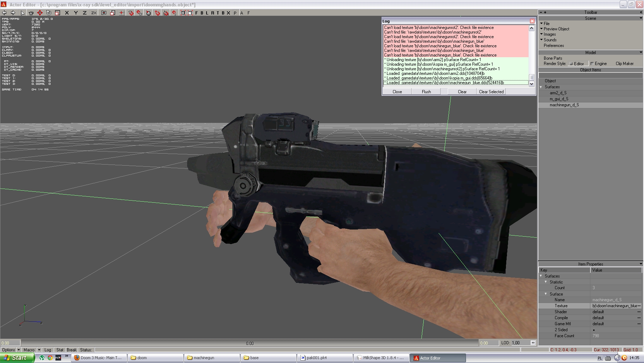Click the bold X reset view button
The image size is (644, 363).
[228, 13]
